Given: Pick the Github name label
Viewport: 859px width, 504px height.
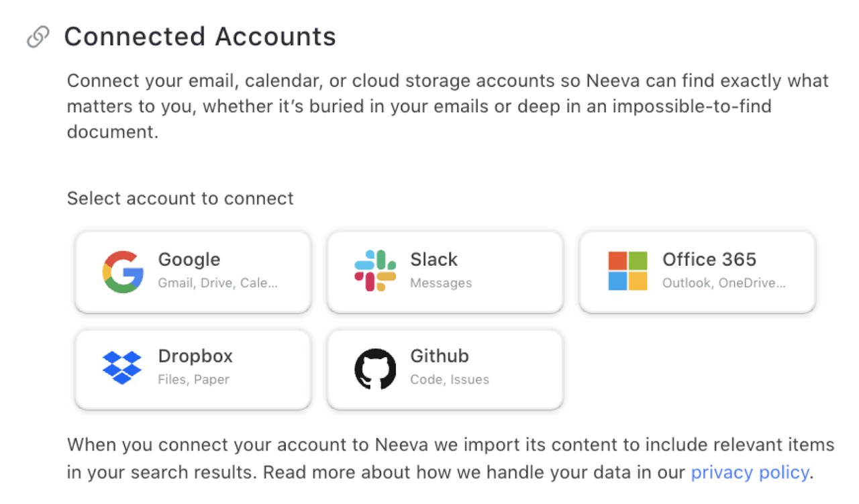Looking at the screenshot, I should 440,356.
